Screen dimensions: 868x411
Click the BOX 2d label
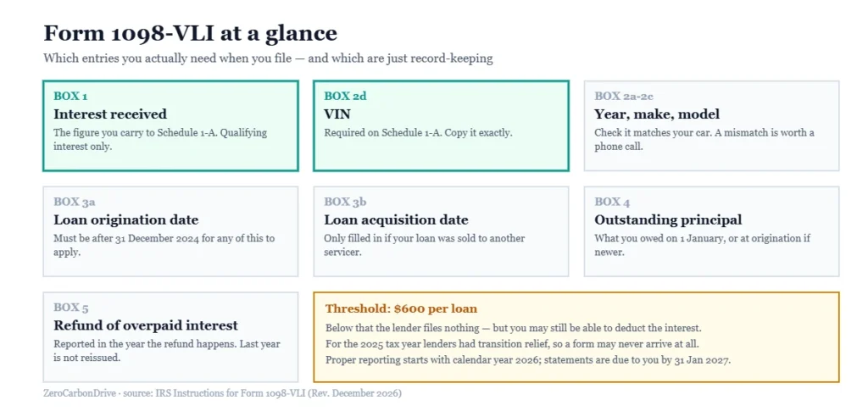click(x=346, y=97)
